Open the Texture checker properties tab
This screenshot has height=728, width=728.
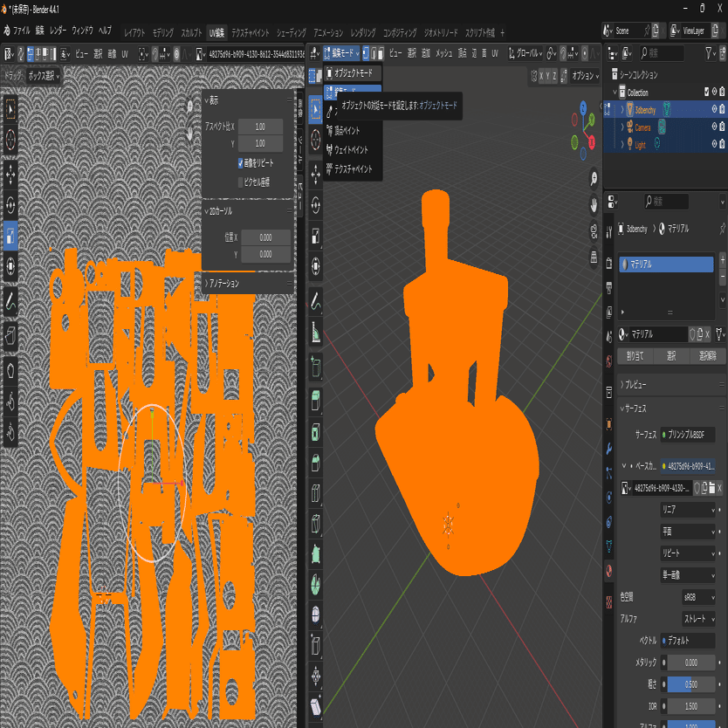coord(609,602)
